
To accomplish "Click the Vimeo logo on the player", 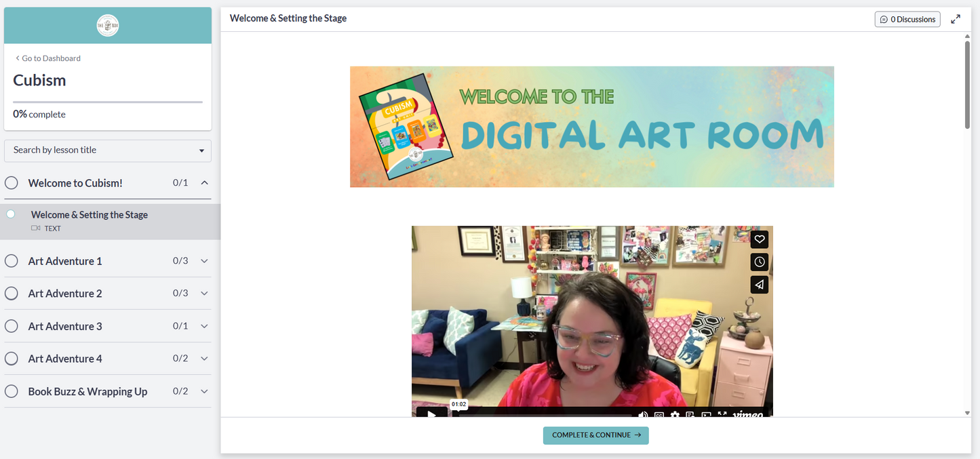I will [748, 414].
